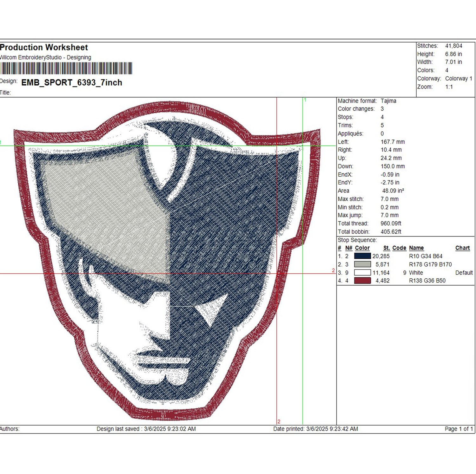Select the left value "167.7 mm"
This screenshot has width=476, height=474.
click(x=393, y=142)
